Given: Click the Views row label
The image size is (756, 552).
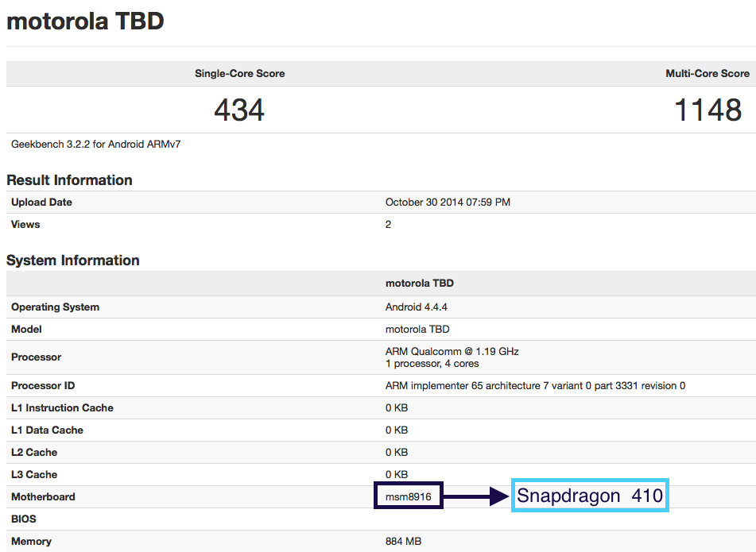Looking at the screenshot, I should pos(25,225).
